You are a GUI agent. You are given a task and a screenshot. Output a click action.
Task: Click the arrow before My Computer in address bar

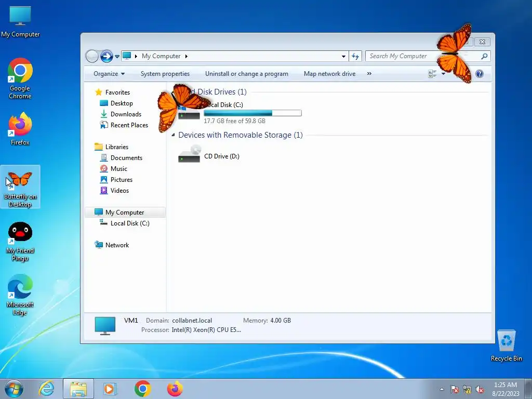point(136,56)
